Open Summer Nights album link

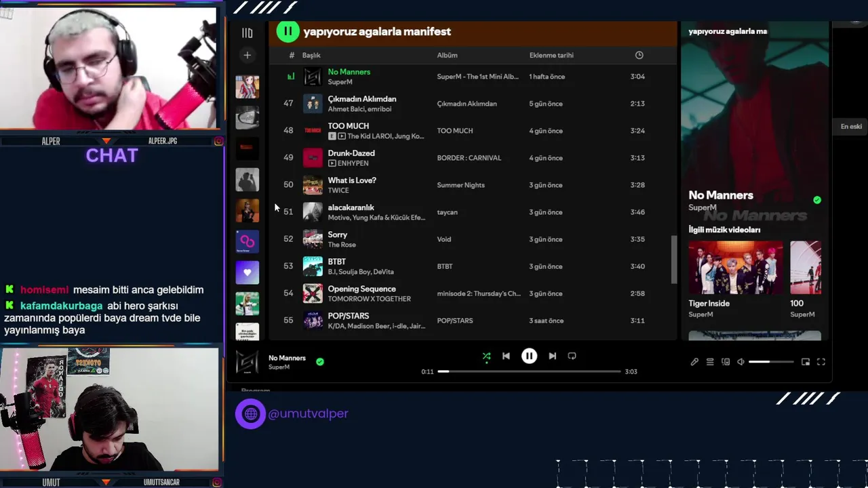[x=461, y=185]
